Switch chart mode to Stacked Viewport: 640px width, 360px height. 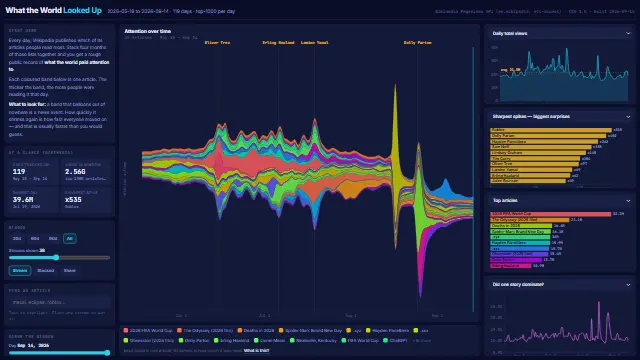point(45,271)
